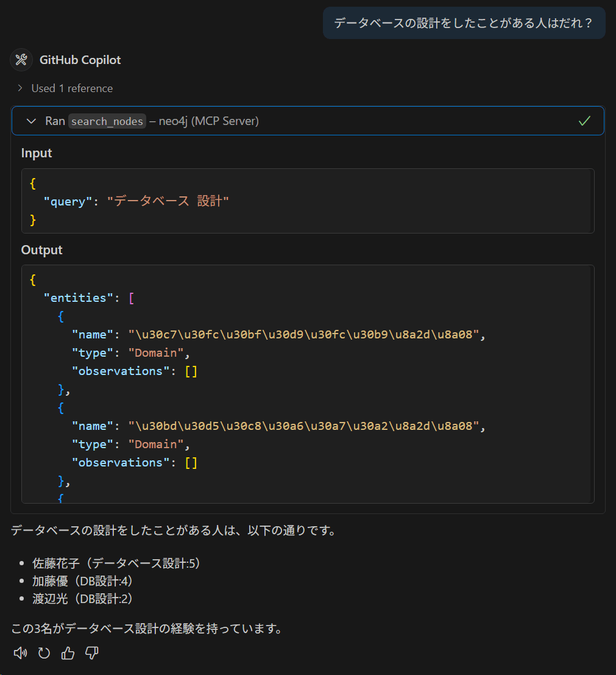Click the first name value starting \u30c7
Screen dimensions: 616x675
[303, 335]
